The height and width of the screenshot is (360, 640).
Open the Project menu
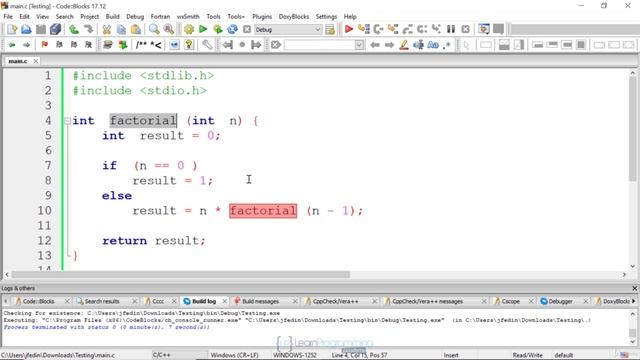(89, 17)
